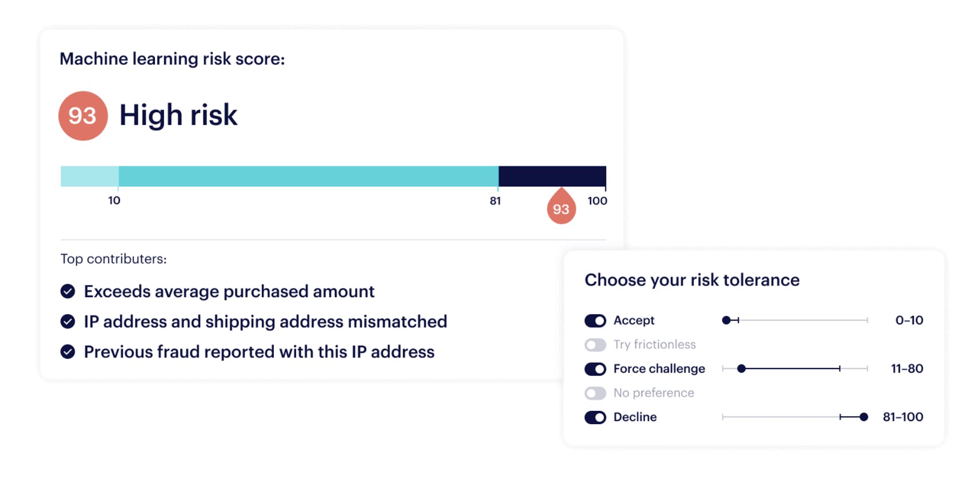Click the light teal low-risk bar segment
The height and width of the screenshot is (483, 980).
[89, 176]
